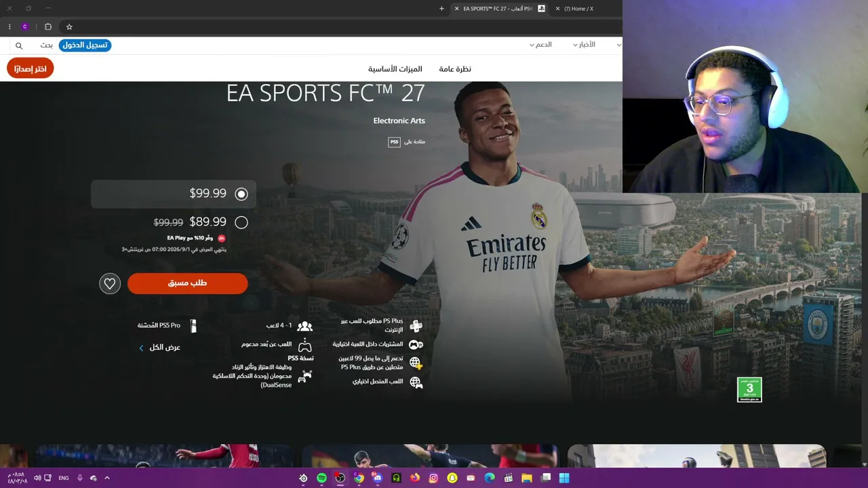The image size is (868, 488).
Task: Click the in-game purchases icon
Action: [416, 345]
